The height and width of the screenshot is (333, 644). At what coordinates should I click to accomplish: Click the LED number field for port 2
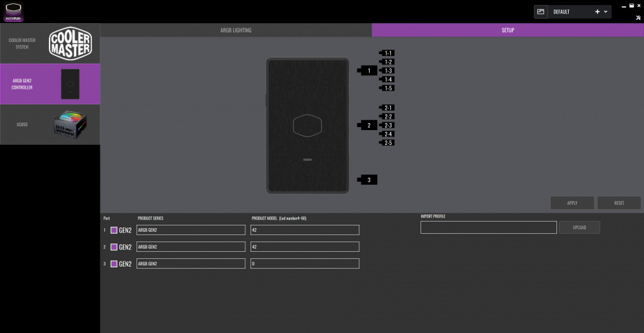click(305, 247)
